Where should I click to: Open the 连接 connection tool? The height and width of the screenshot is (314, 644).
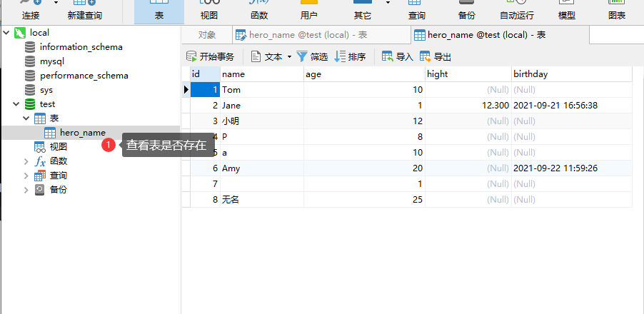point(31,11)
